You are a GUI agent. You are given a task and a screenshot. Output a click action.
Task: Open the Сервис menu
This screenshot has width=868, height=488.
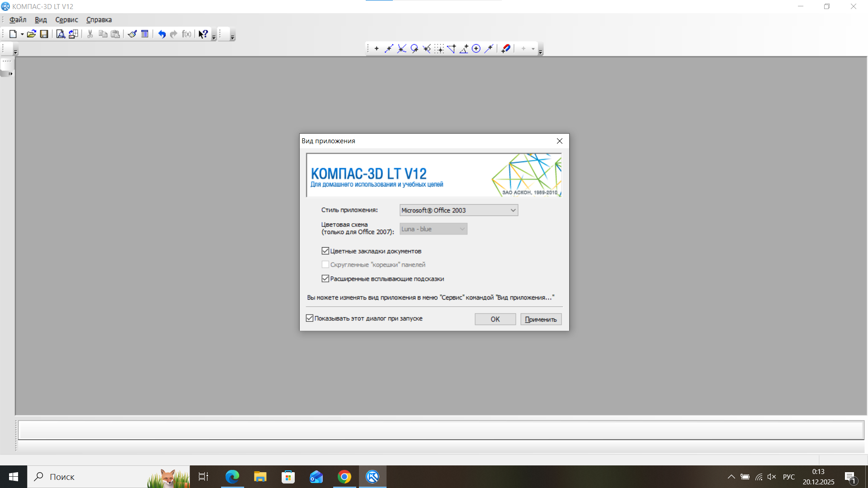click(x=66, y=20)
